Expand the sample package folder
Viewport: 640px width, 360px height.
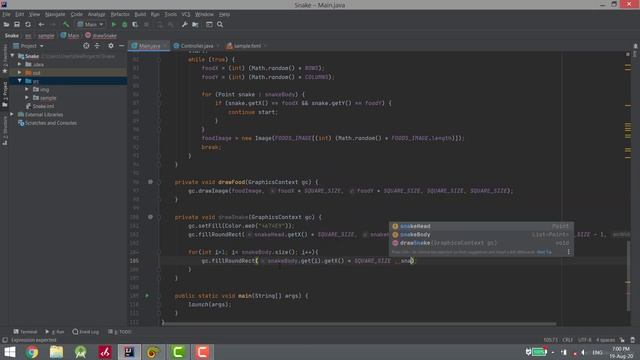click(27, 98)
